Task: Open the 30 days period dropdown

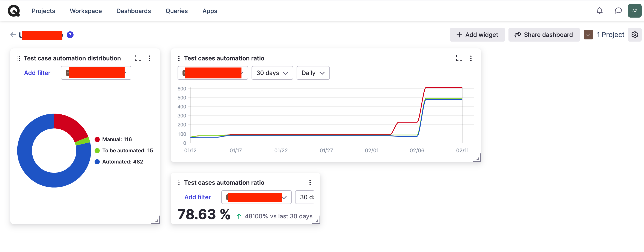Action: pyautogui.click(x=272, y=73)
